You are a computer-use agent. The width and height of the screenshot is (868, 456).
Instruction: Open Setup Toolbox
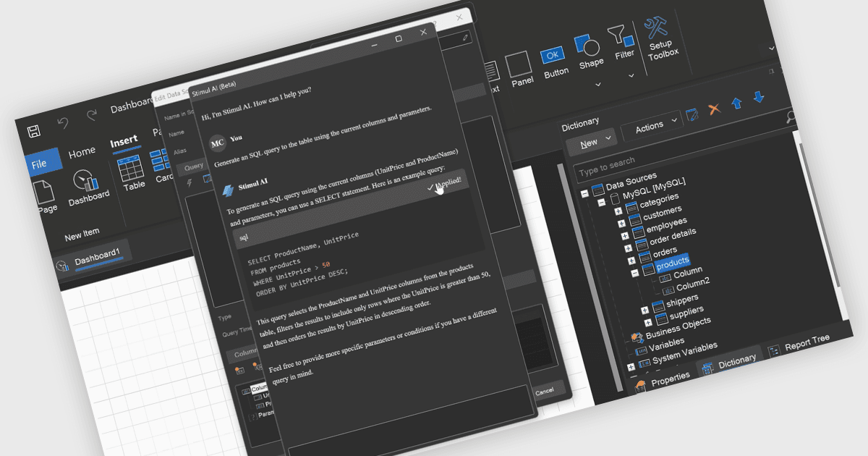pyautogui.click(x=661, y=38)
